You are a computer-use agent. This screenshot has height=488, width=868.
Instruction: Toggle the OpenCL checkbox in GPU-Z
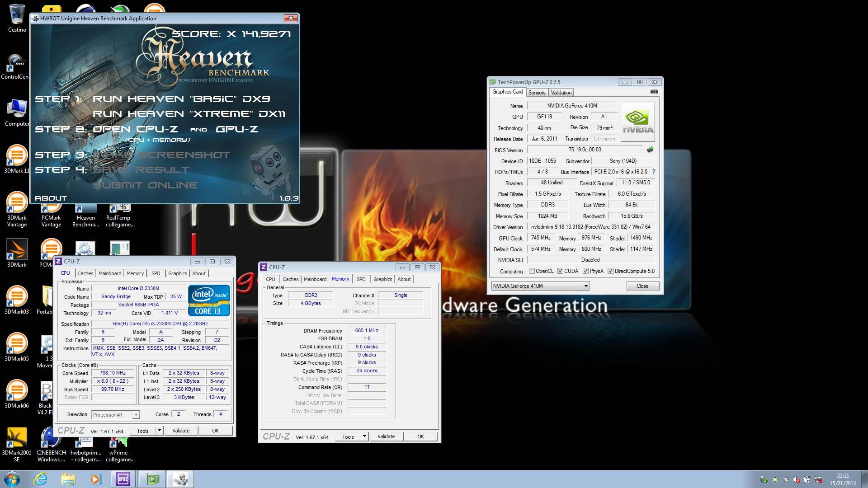532,271
